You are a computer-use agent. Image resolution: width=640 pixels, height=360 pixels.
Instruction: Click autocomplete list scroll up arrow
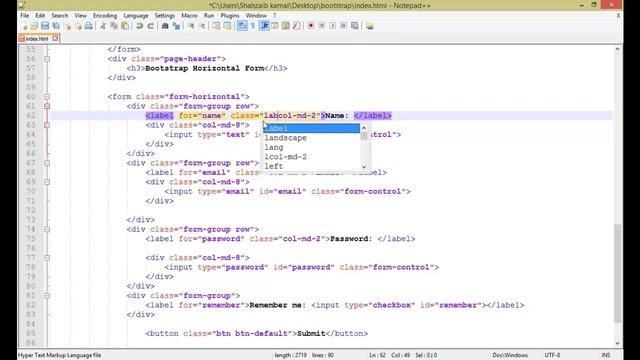point(364,128)
